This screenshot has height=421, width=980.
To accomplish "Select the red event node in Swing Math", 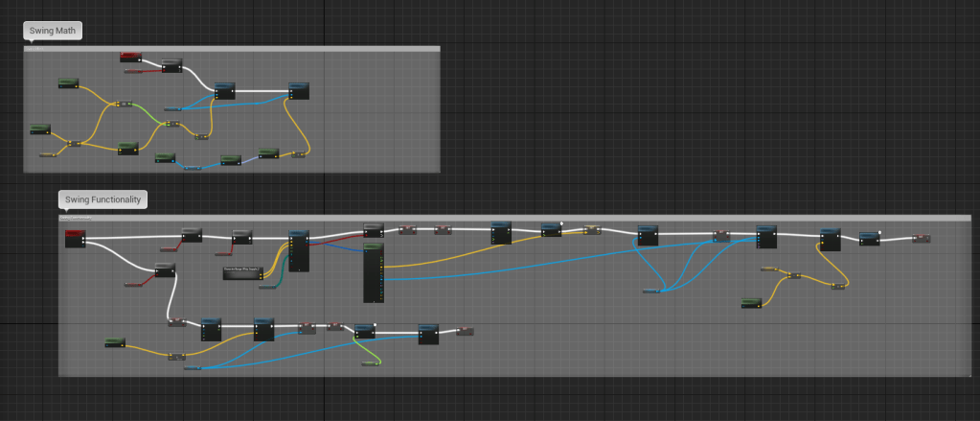I will [x=131, y=58].
